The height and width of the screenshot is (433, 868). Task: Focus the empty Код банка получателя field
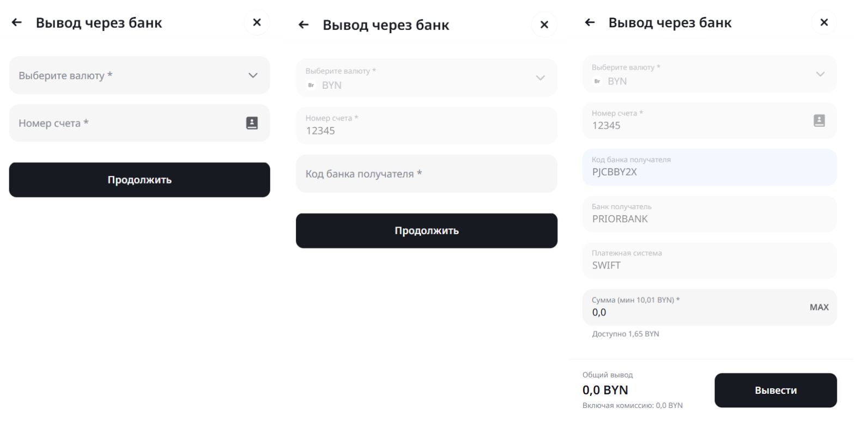coord(426,174)
